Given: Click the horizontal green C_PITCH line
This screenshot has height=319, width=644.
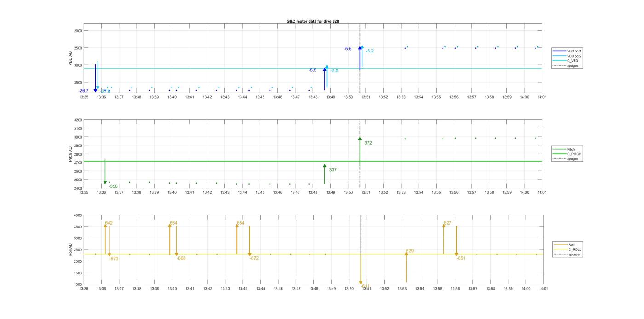Looking at the screenshot, I should pos(313,161).
